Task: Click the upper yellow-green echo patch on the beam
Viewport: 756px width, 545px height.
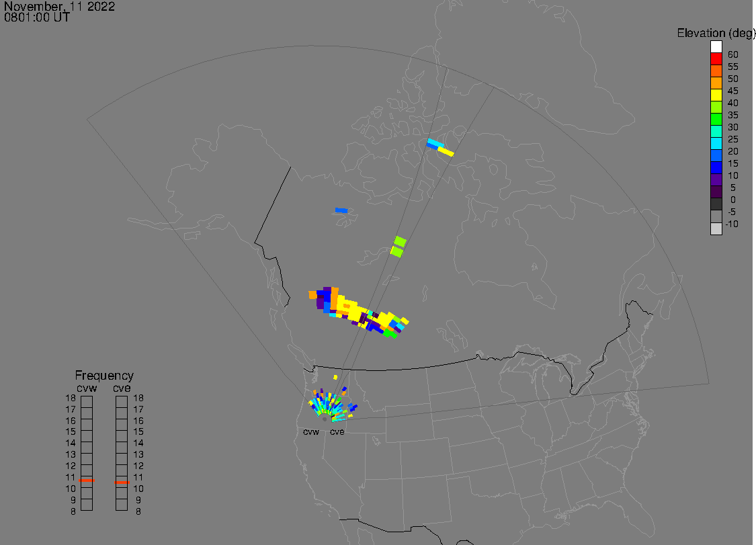Action: pyautogui.click(x=400, y=241)
